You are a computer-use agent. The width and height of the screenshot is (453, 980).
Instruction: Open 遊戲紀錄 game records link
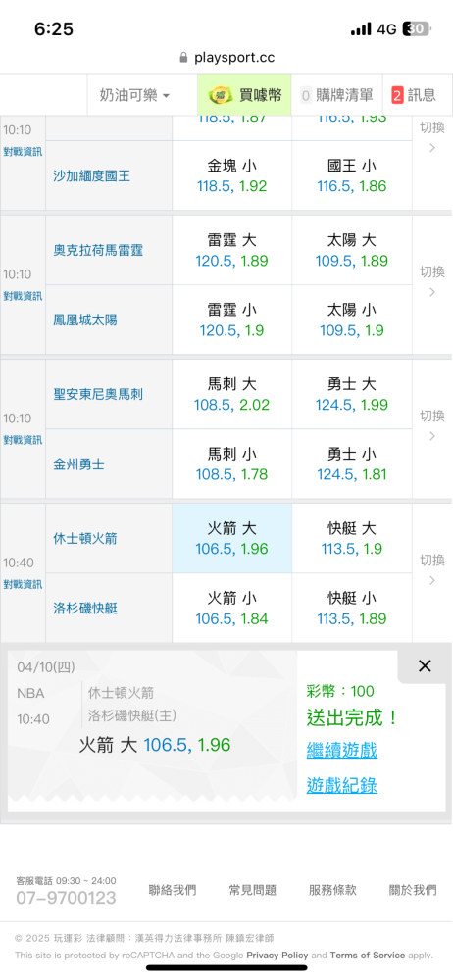click(341, 785)
